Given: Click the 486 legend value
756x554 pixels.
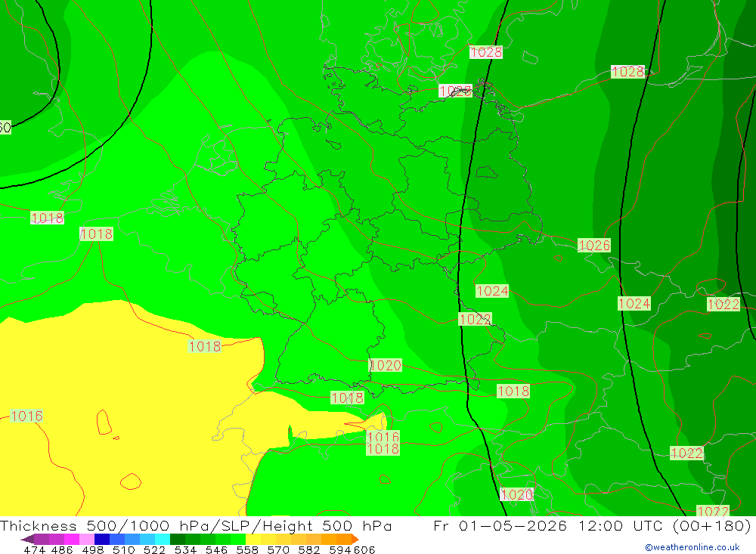Looking at the screenshot, I should pos(62,549).
